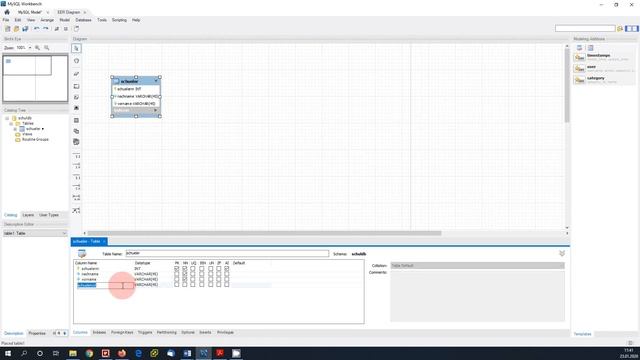
Task: Toggle PK checkbox in the new column row
Action: [x=177, y=285]
